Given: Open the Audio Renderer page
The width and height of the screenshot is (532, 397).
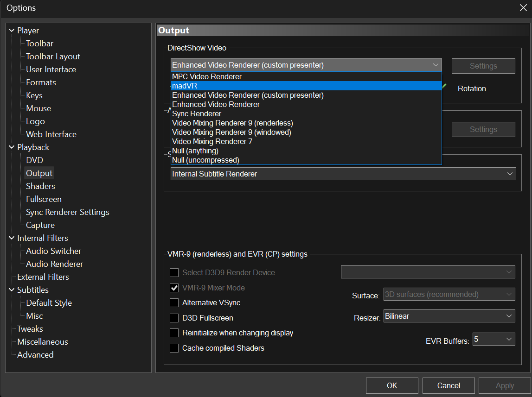Looking at the screenshot, I should 54,264.
